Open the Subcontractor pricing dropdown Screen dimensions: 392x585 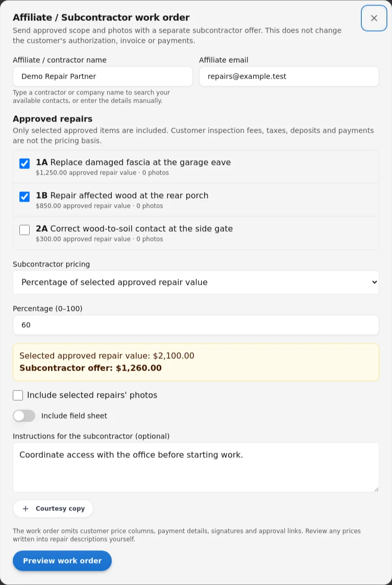(x=196, y=282)
